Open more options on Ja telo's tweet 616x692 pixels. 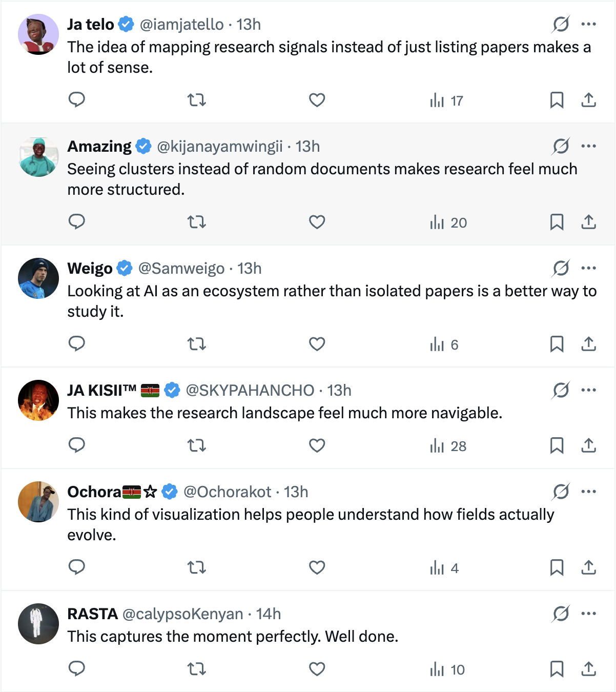[589, 24]
